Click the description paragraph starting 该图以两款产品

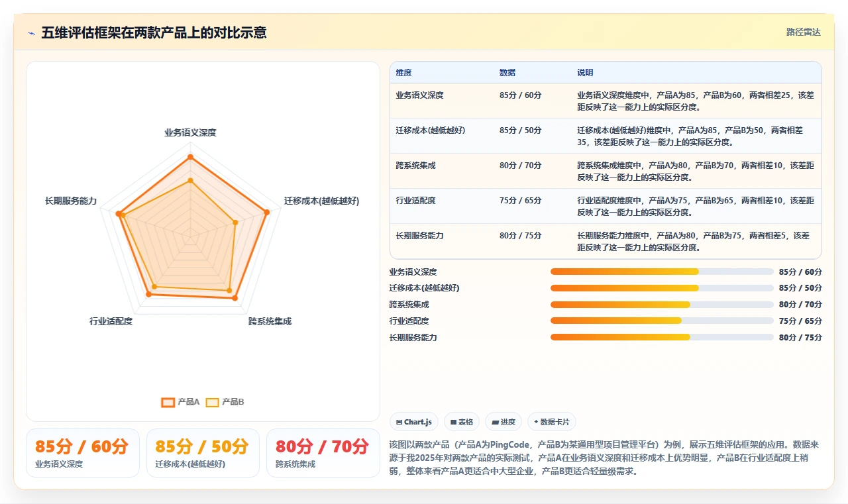click(x=604, y=458)
